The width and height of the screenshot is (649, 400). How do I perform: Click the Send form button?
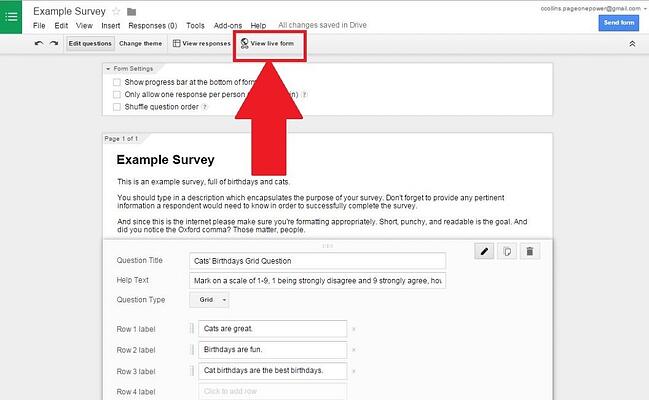[x=619, y=23]
